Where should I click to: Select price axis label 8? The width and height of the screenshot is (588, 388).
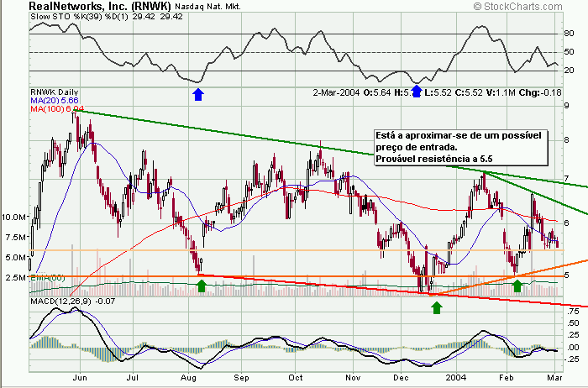coord(566,140)
